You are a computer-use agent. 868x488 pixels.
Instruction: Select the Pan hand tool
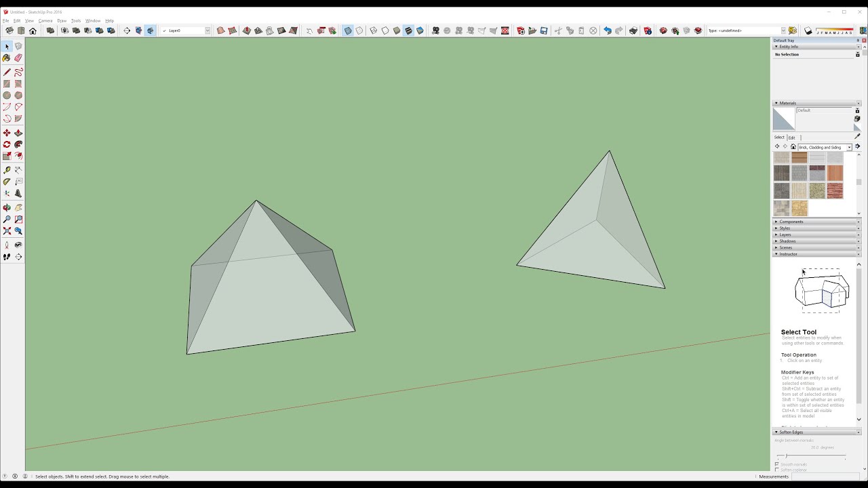click(x=18, y=207)
